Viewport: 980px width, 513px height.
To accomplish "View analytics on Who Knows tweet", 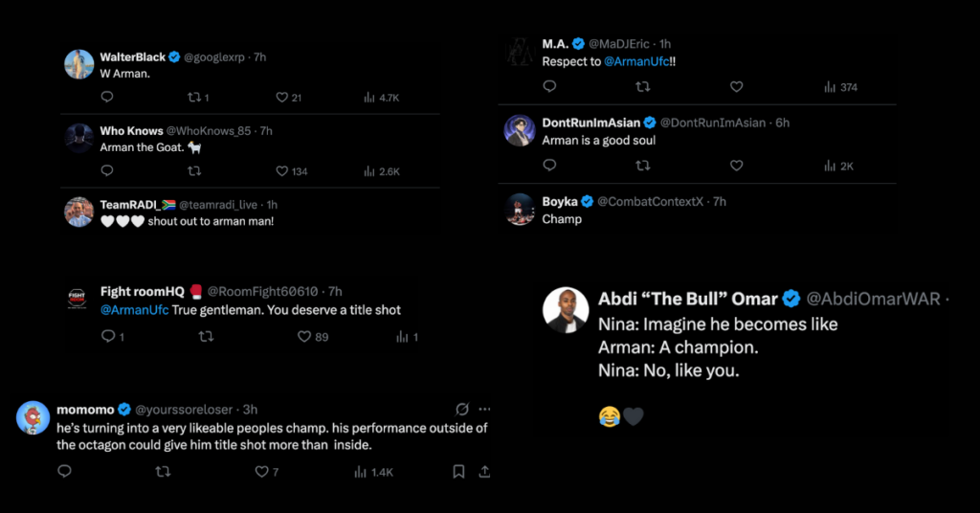I will [x=369, y=170].
